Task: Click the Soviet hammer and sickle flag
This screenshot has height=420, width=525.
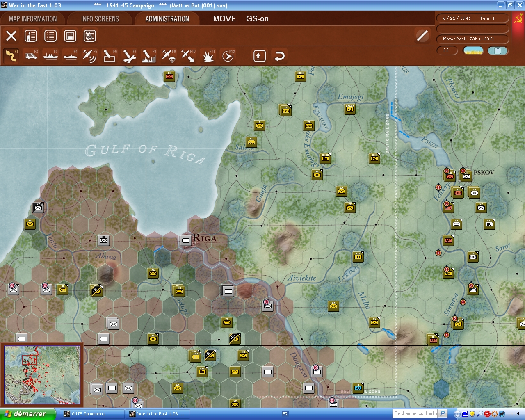Action: (518, 19)
